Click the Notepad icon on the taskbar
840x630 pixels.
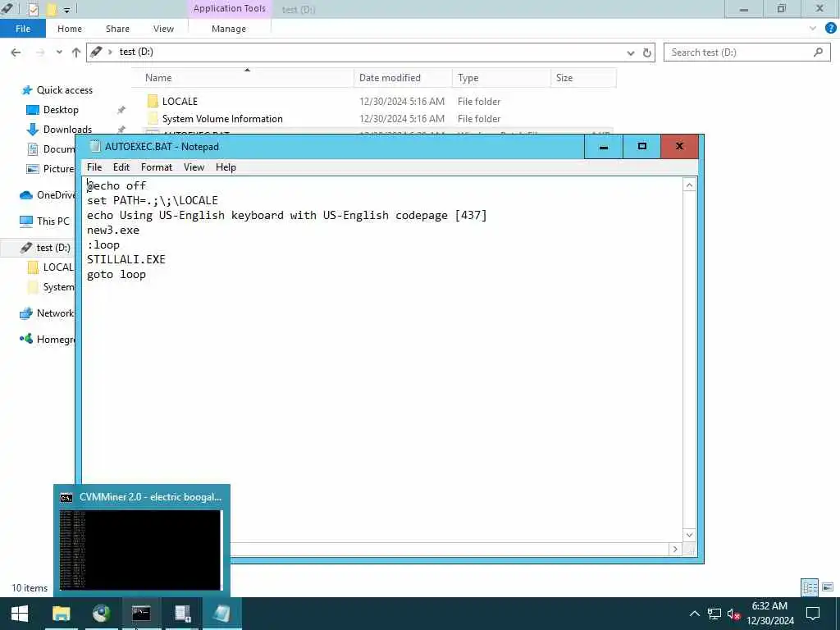[x=221, y=614]
